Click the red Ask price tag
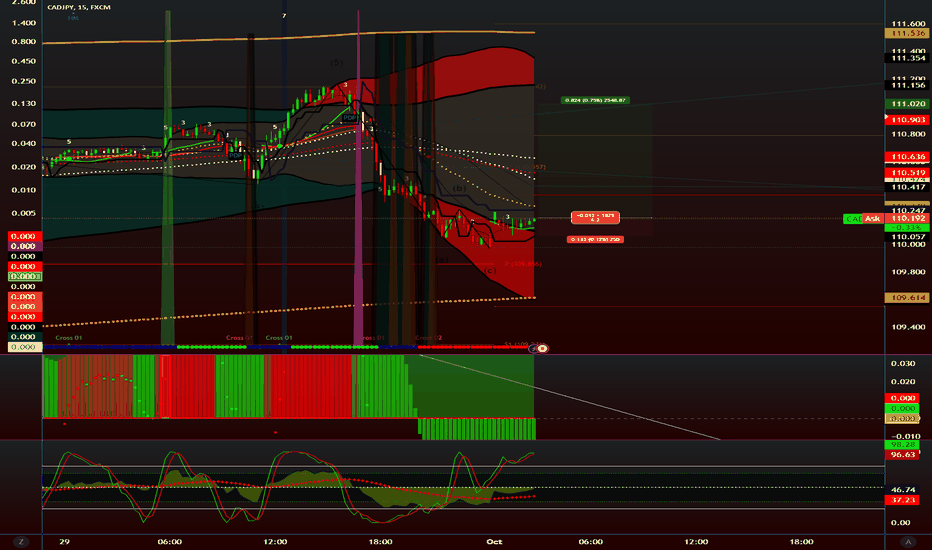The height and width of the screenshot is (550, 932). [x=872, y=219]
